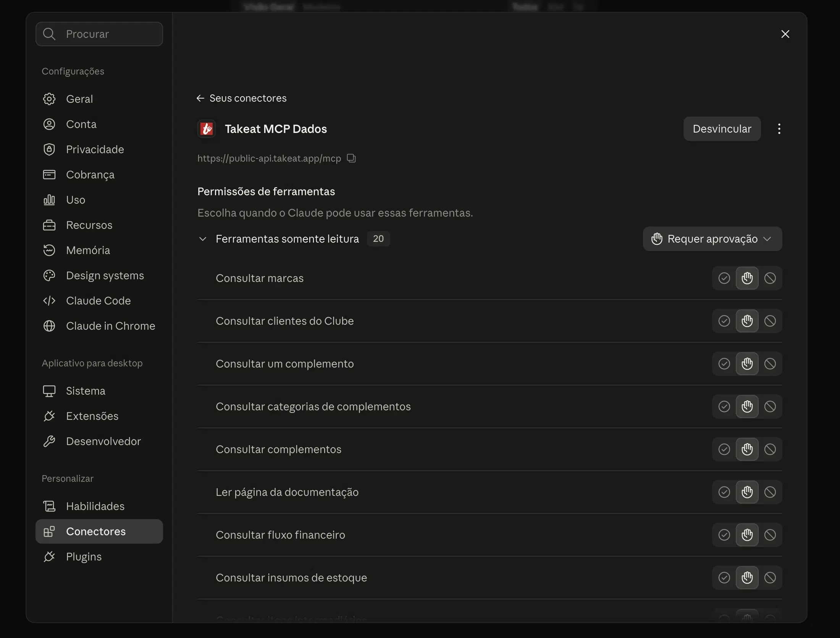840x638 pixels.
Task: Open Privacidade settings
Action: click(99, 149)
